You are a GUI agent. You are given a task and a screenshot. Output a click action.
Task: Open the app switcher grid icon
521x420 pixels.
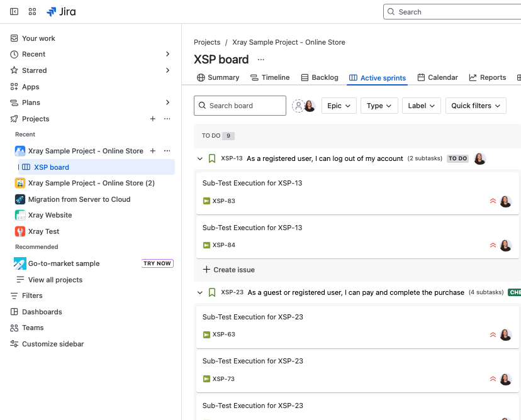point(32,12)
